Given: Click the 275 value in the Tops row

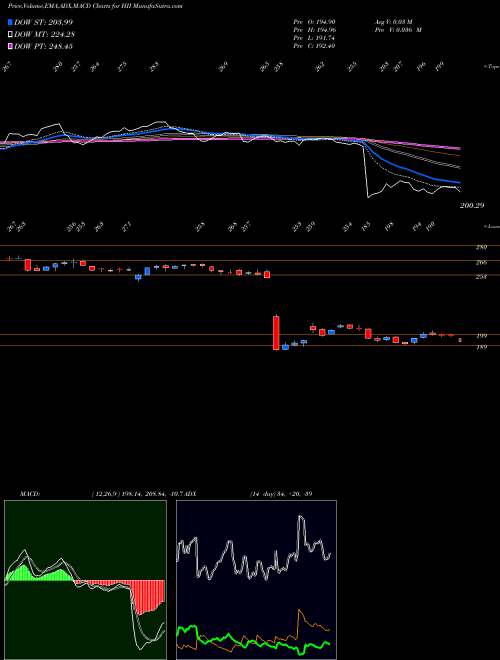Looking at the screenshot, I should click(122, 67).
